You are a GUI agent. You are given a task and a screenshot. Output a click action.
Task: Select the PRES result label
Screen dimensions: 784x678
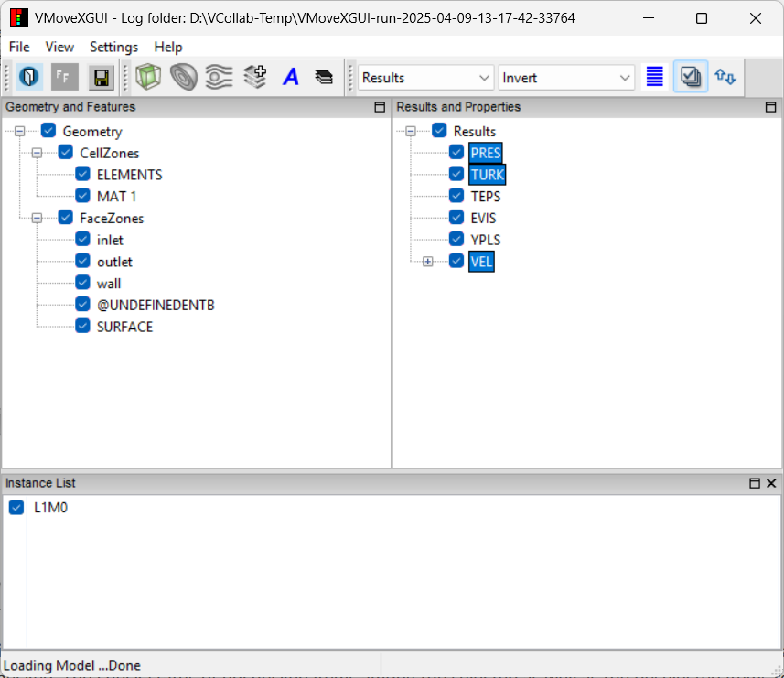[x=486, y=153]
